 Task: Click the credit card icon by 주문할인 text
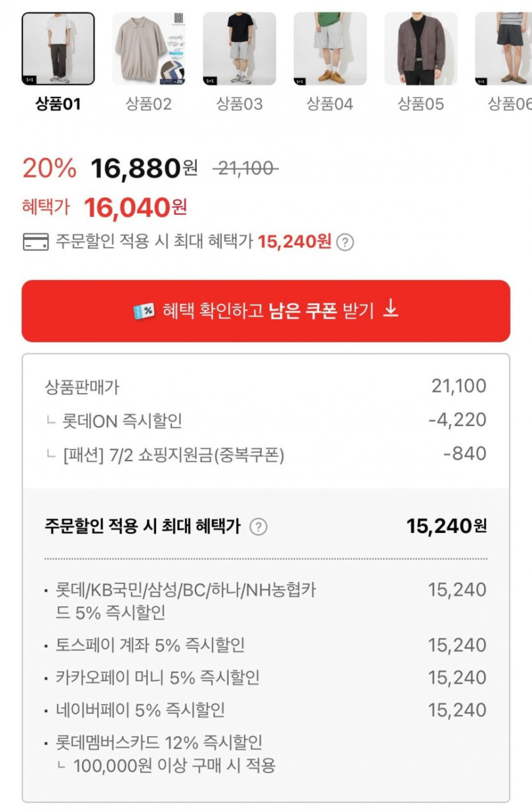[x=36, y=243]
